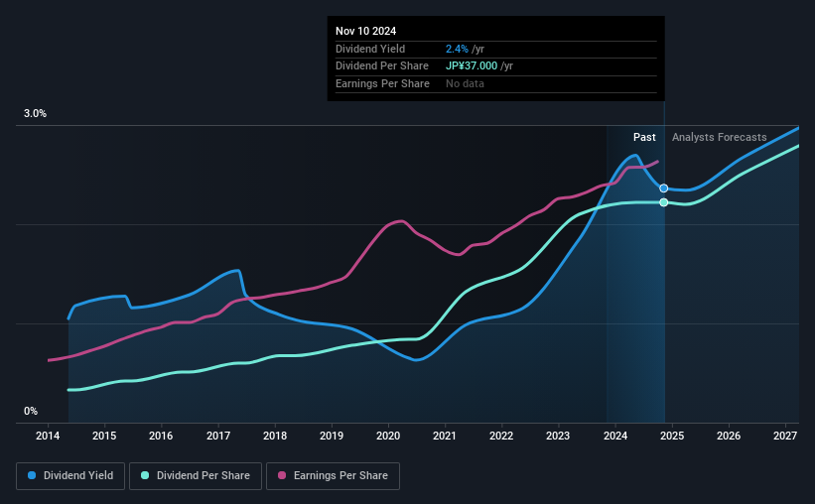The height and width of the screenshot is (504, 815).
Task: Toggle the Dividend Per Share legend button
Action: [196, 476]
